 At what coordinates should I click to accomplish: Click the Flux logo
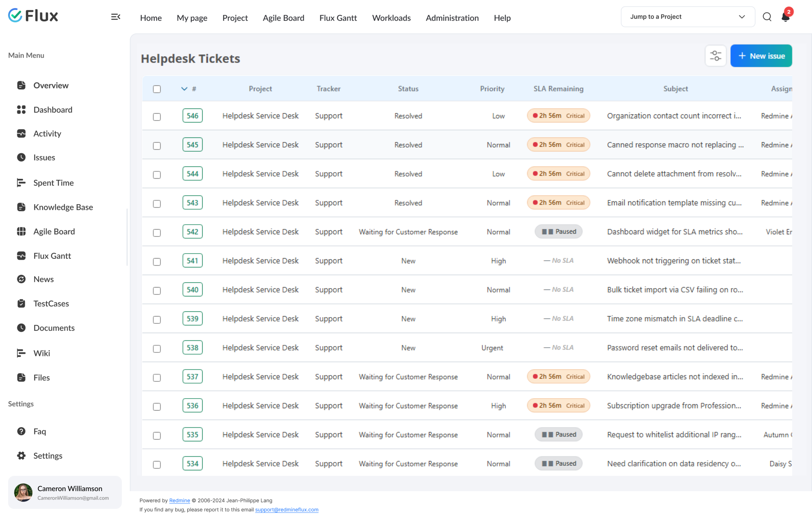click(x=33, y=16)
